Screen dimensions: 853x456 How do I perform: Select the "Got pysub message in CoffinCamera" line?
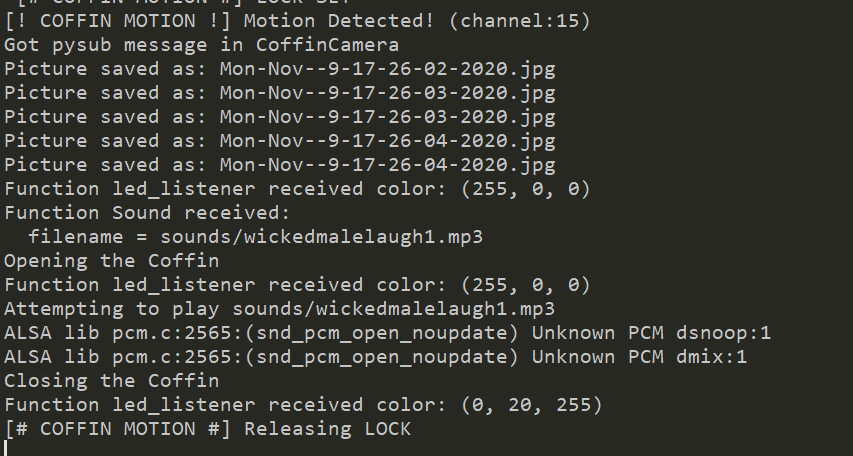tap(203, 44)
